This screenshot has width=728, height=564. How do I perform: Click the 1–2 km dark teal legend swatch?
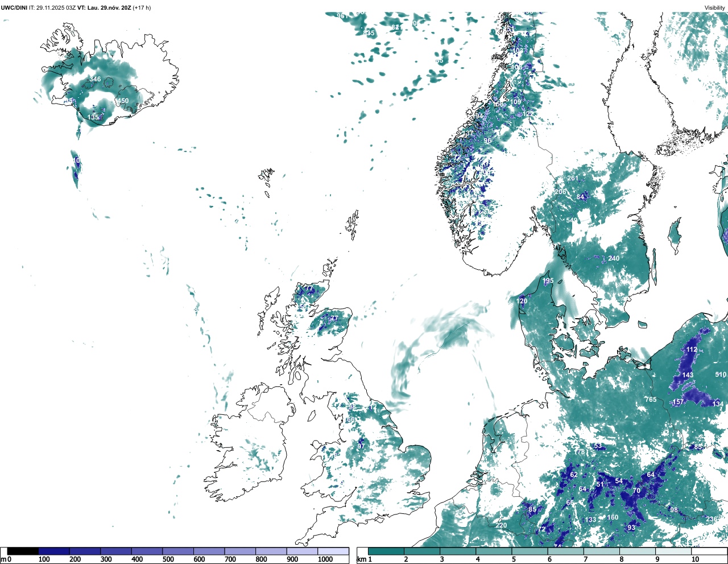coord(386,551)
